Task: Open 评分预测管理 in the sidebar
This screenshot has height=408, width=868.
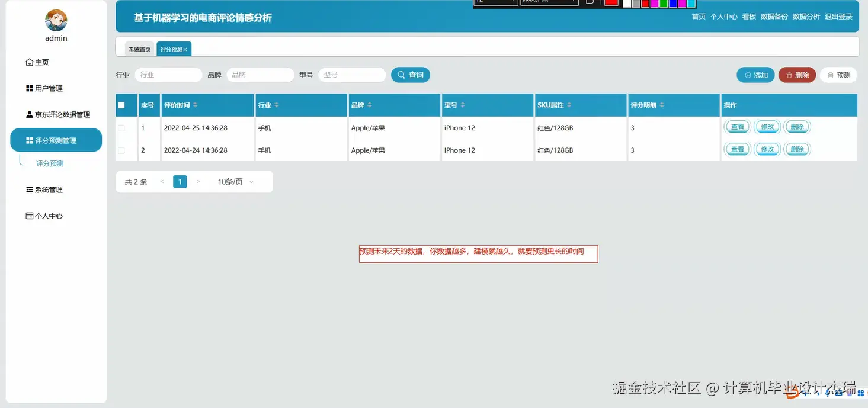Action: click(x=56, y=140)
